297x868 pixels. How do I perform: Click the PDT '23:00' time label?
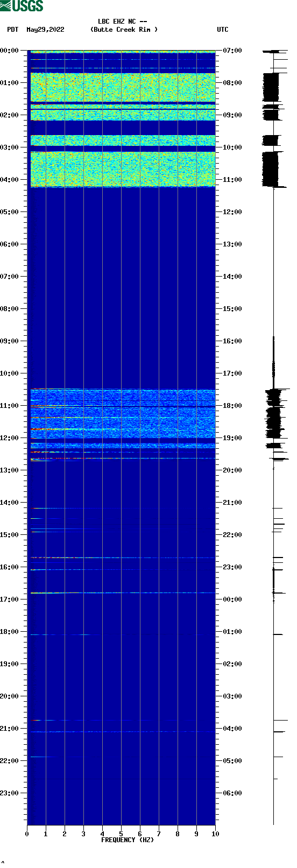[10, 793]
